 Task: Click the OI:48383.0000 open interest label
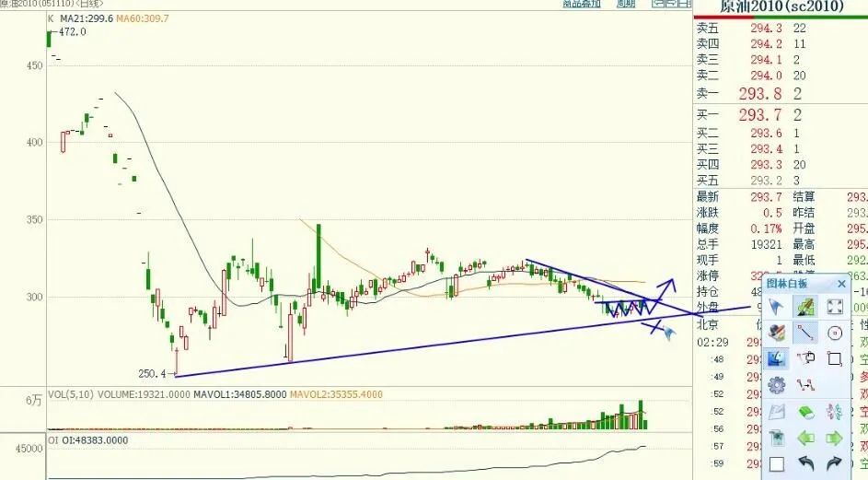tap(95, 440)
